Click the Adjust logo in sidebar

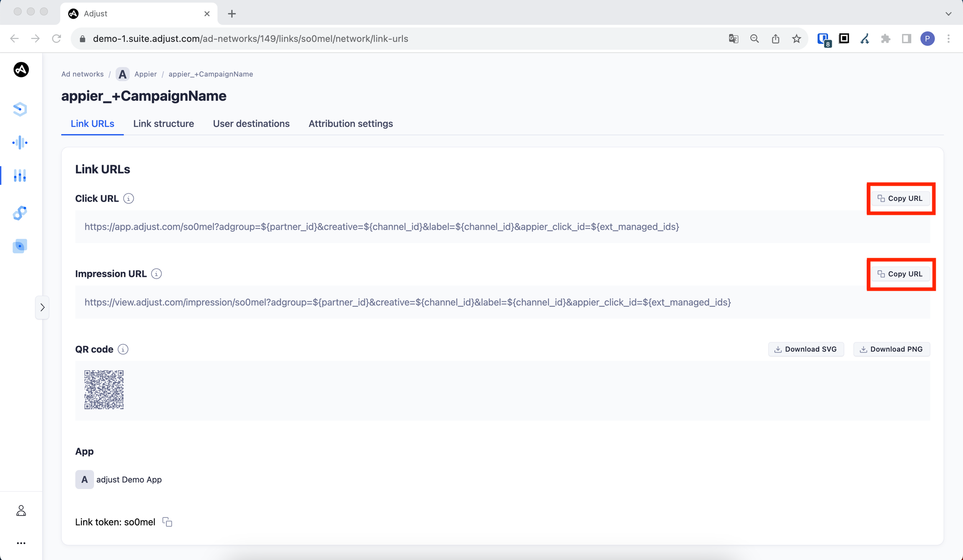point(21,70)
